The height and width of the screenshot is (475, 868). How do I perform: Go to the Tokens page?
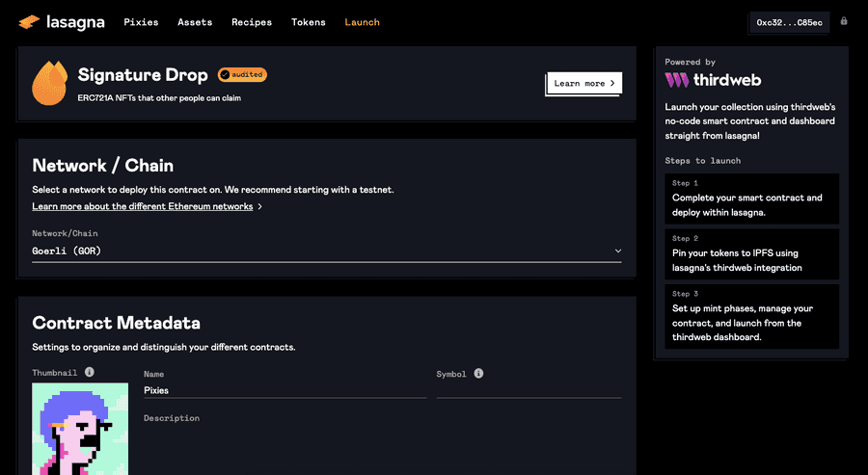point(309,22)
